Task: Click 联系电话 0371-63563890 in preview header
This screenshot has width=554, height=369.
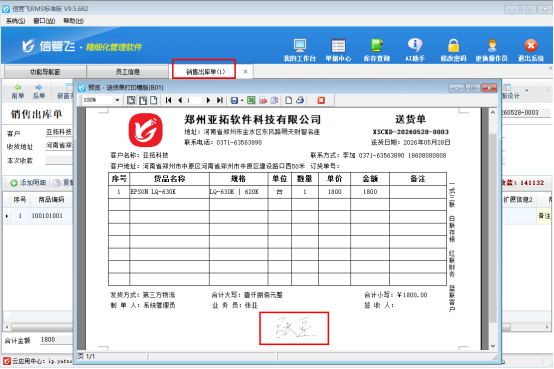Action: click(223, 142)
